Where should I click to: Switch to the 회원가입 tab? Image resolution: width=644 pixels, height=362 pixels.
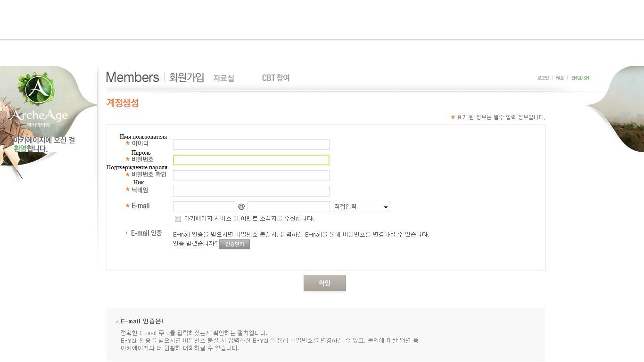187,77
